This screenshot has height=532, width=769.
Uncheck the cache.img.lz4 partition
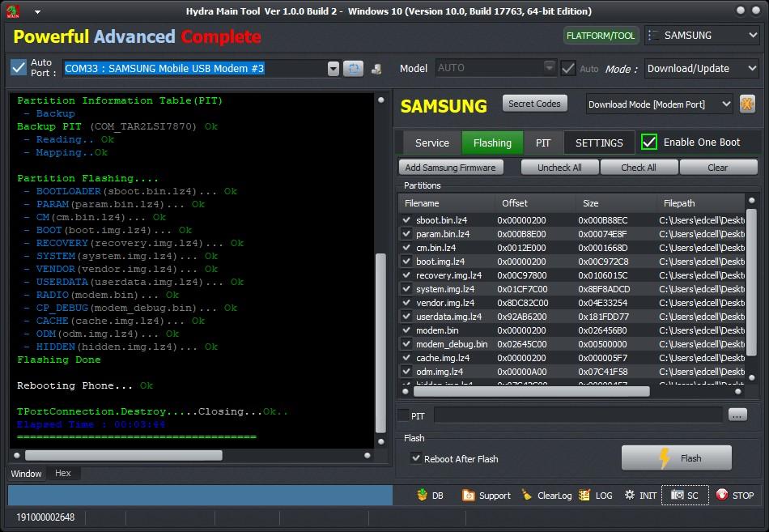pyautogui.click(x=406, y=357)
